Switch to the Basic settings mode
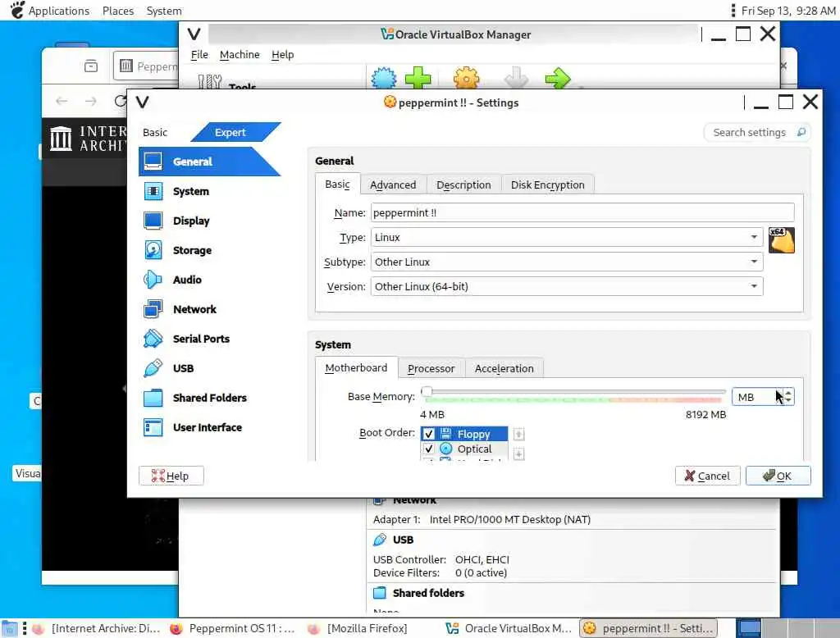The height and width of the screenshot is (638, 840). click(155, 132)
